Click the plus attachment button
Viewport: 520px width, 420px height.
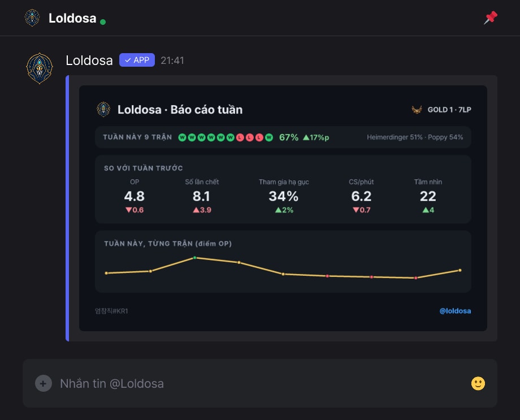click(44, 383)
